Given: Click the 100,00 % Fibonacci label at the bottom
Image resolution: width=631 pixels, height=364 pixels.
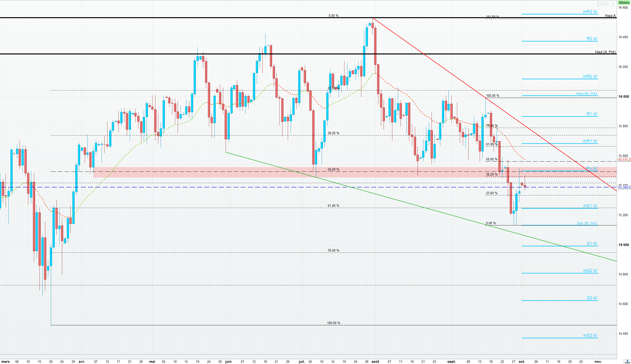Looking at the screenshot, I should (334, 323).
